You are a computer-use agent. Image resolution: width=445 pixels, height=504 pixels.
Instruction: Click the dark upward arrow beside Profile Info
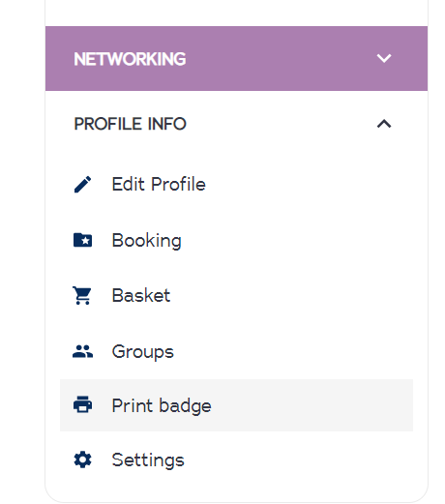(x=384, y=124)
